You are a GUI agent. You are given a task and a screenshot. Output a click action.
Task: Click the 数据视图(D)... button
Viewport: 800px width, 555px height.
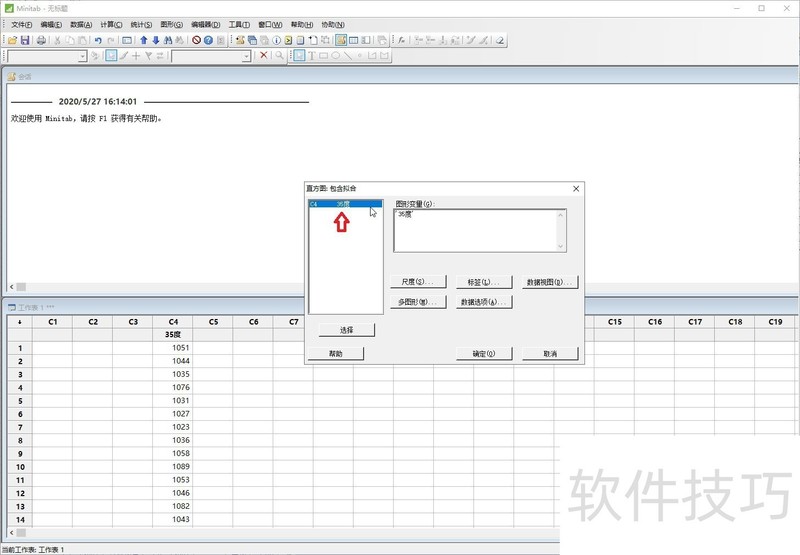(x=550, y=282)
